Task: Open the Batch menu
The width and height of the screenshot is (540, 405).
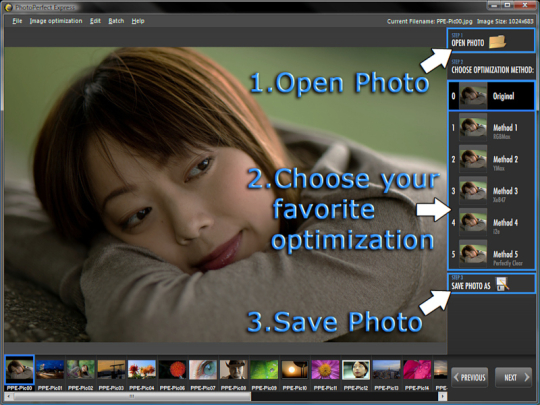Action: [x=116, y=21]
